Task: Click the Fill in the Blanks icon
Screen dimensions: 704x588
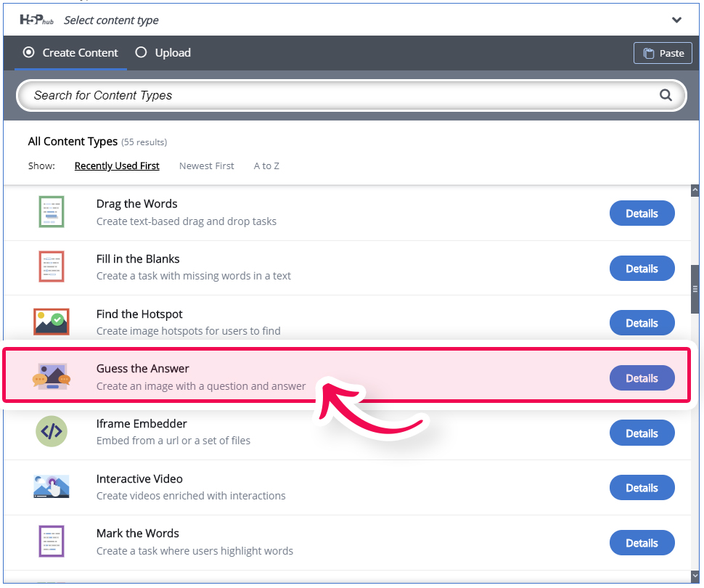Action: [52, 266]
